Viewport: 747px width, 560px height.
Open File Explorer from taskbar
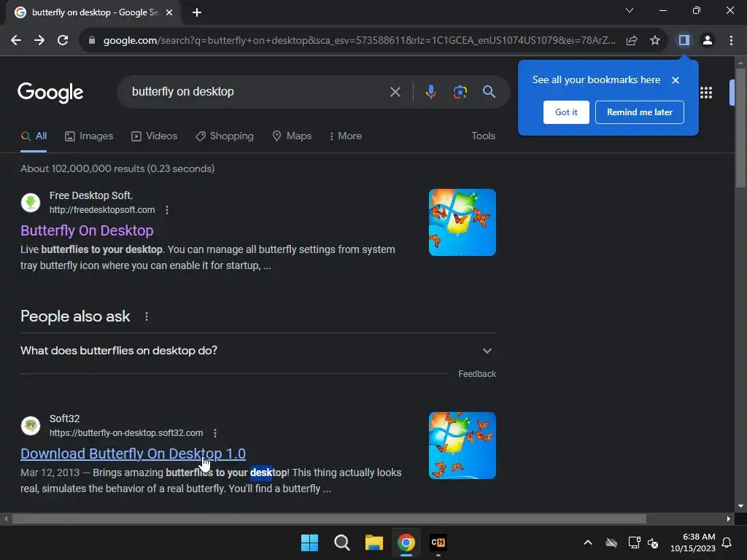(x=374, y=542)
